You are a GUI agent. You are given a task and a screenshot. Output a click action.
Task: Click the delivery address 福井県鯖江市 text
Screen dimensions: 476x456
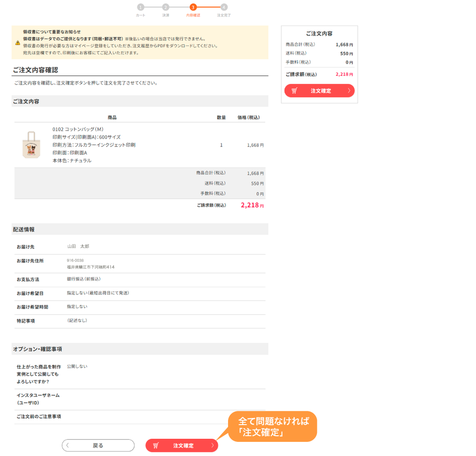click(91, 267)
